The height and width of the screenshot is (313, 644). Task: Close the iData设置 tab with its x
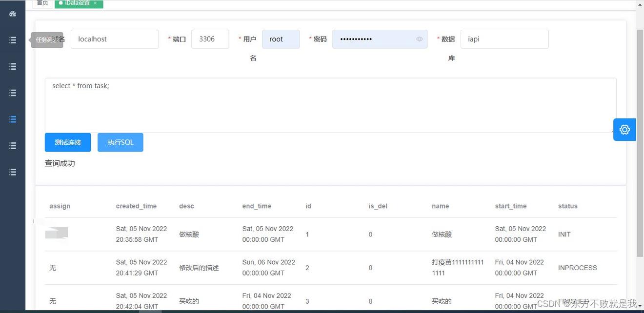(x=96, y=3)
